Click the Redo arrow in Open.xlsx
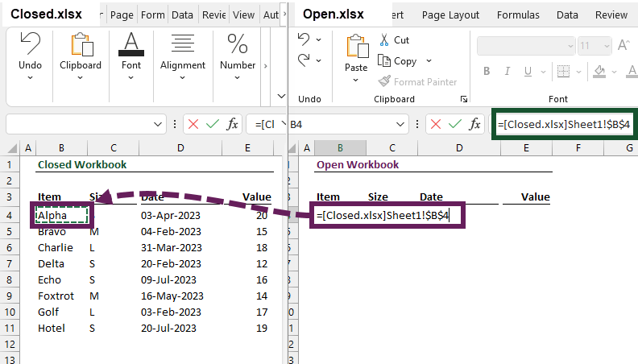 (304, 60)
